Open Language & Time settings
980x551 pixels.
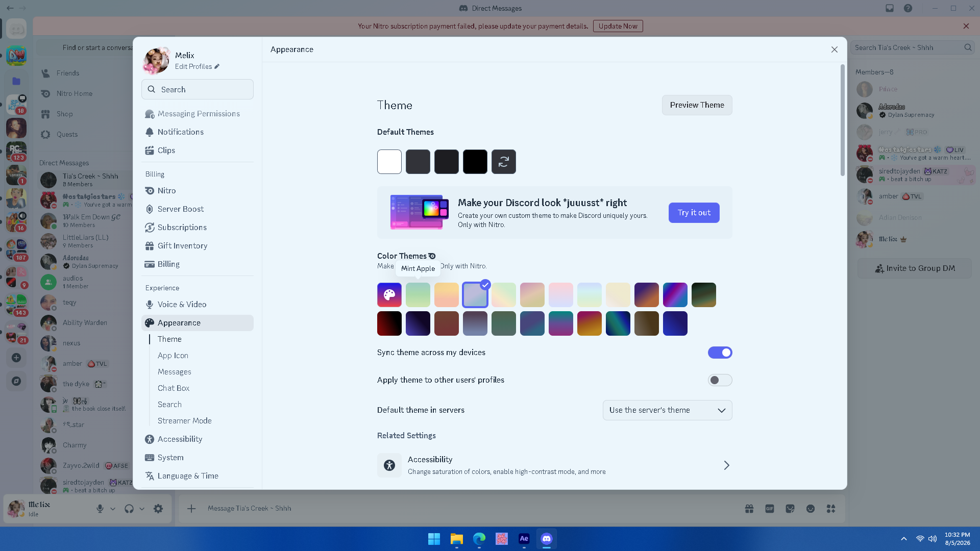[x=197, y=476]
